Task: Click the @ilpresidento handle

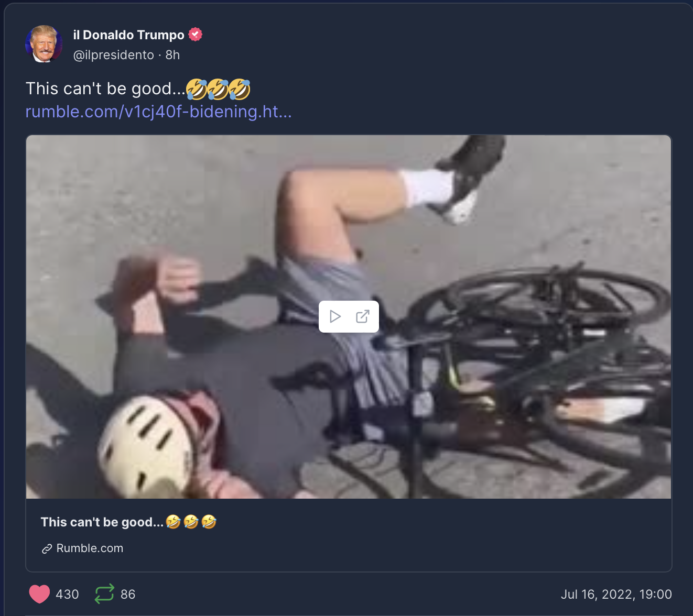Action: [x=114, y=55]
